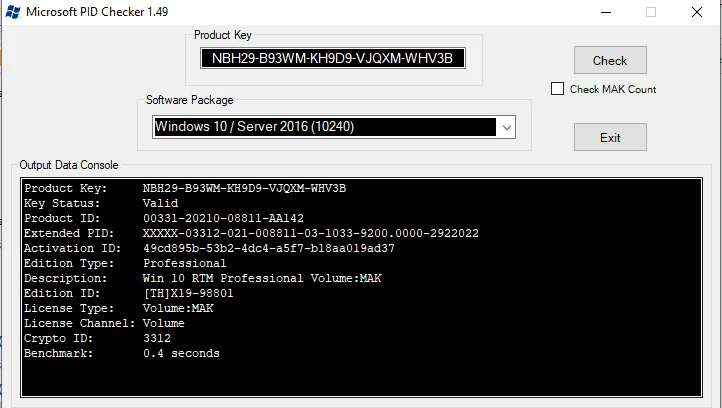
Task: Click the Benchmark 0.4 seconds line
Action: click(x=122, y=353)
